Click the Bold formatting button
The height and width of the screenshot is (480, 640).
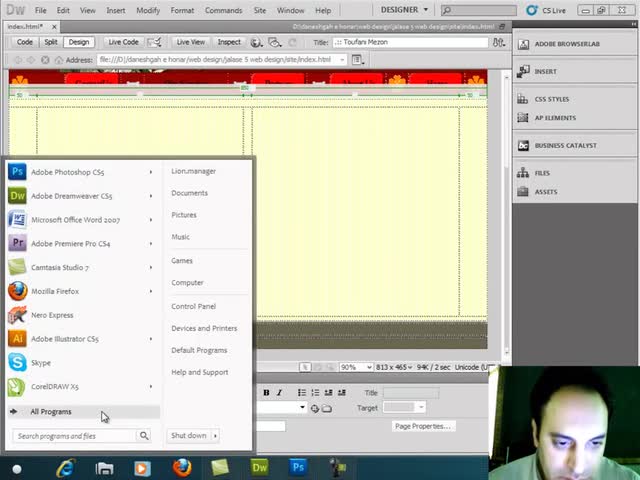click(266, 393)
